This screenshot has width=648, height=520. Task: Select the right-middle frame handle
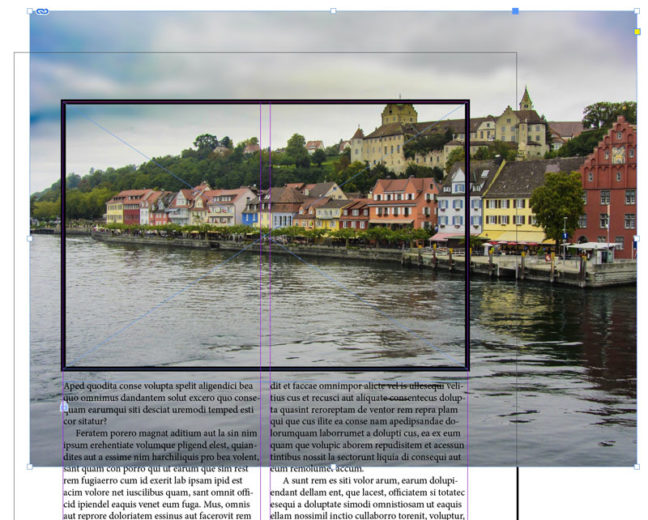637,239
